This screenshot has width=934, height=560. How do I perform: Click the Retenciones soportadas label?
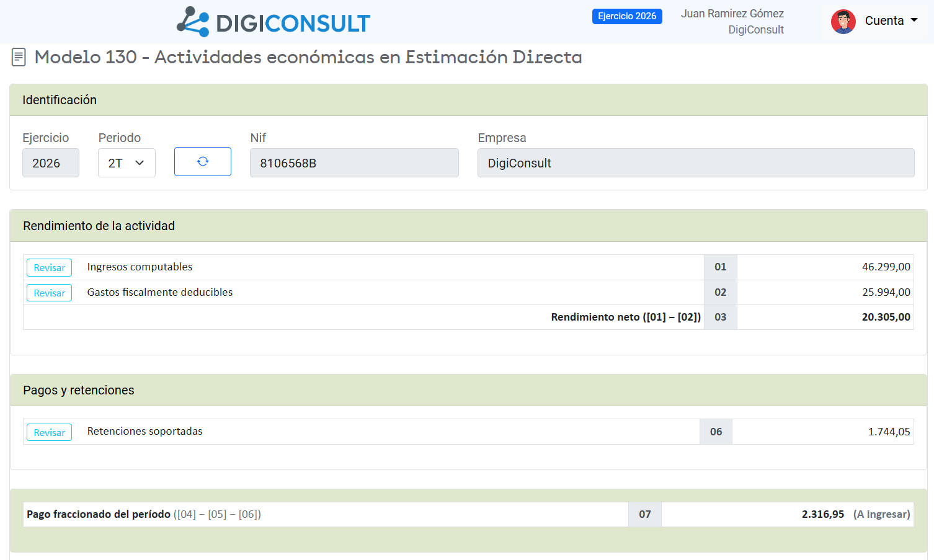tap(145, 431)
